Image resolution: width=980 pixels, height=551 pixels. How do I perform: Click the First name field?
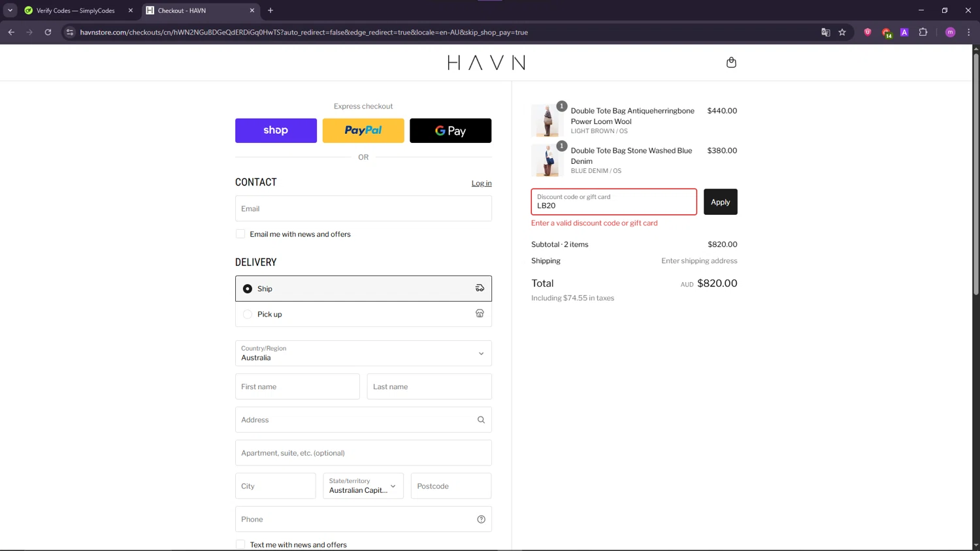[x=297, y=386]
